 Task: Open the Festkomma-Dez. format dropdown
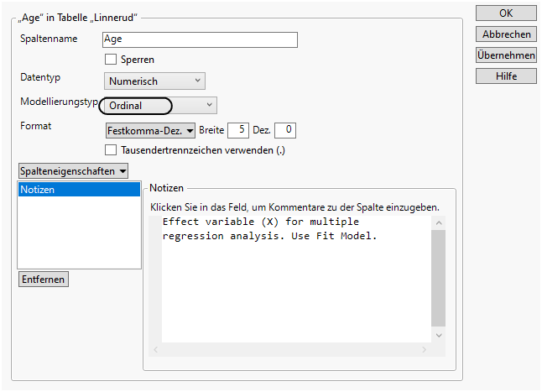tap(151, 130)
